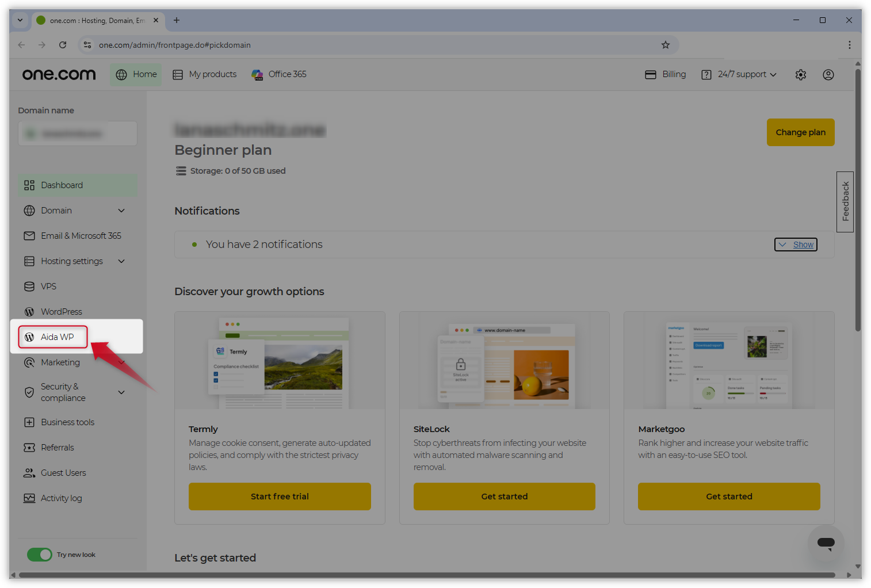The width and height of the screenshot is (871, 588).
Task: Click the Marketing target icon
Action: 29,362
